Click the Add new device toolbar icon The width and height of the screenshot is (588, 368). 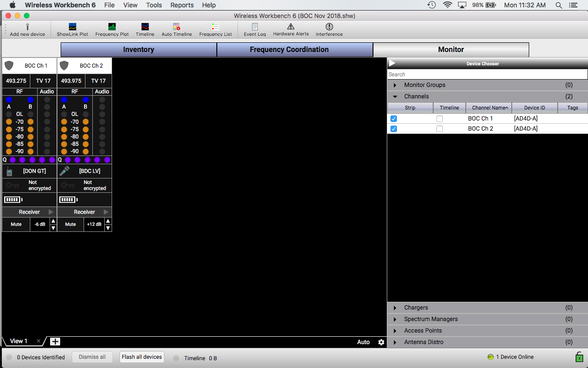point(28,30)
